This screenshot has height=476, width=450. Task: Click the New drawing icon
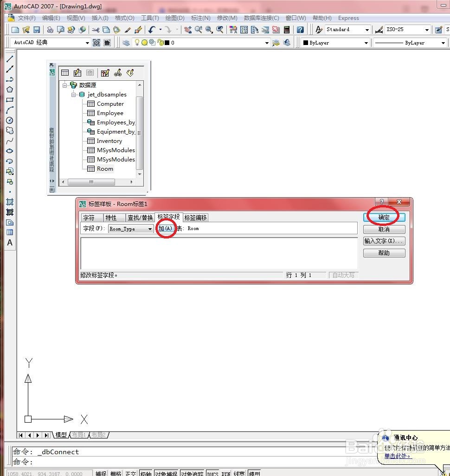[x=15, y=30]
